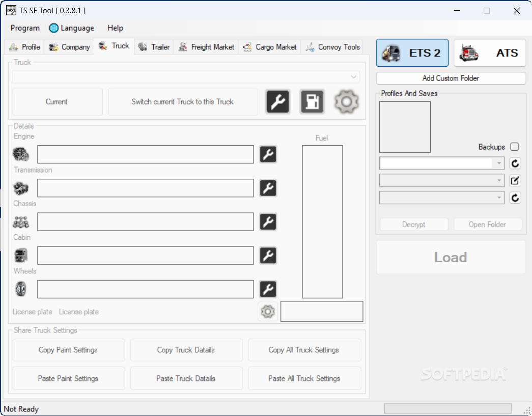Enable the Backups checkbox

[x=514, y=147]
